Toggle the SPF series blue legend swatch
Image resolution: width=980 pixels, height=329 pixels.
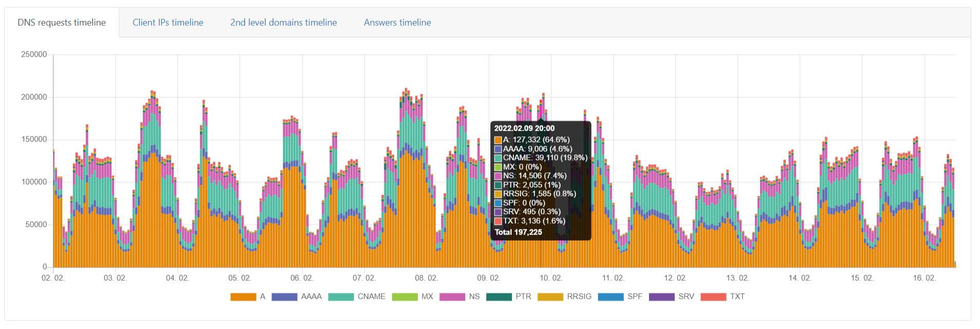click(x=611, y=297)
